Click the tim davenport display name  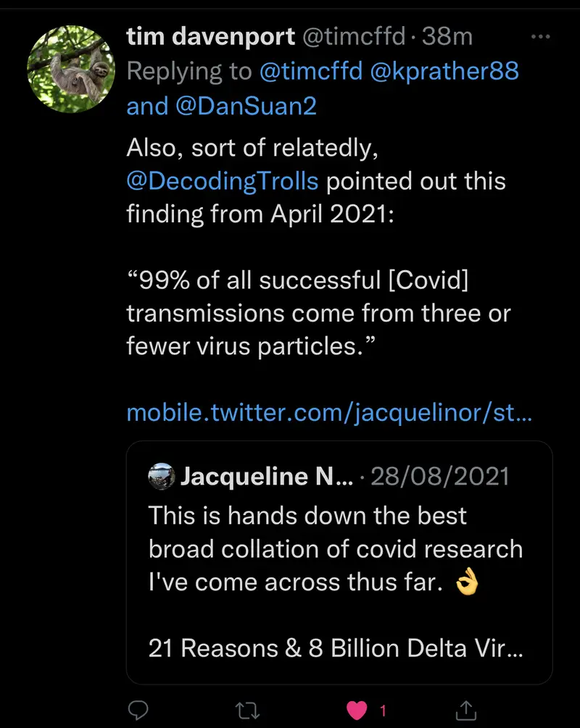click(x=210, y=37)
